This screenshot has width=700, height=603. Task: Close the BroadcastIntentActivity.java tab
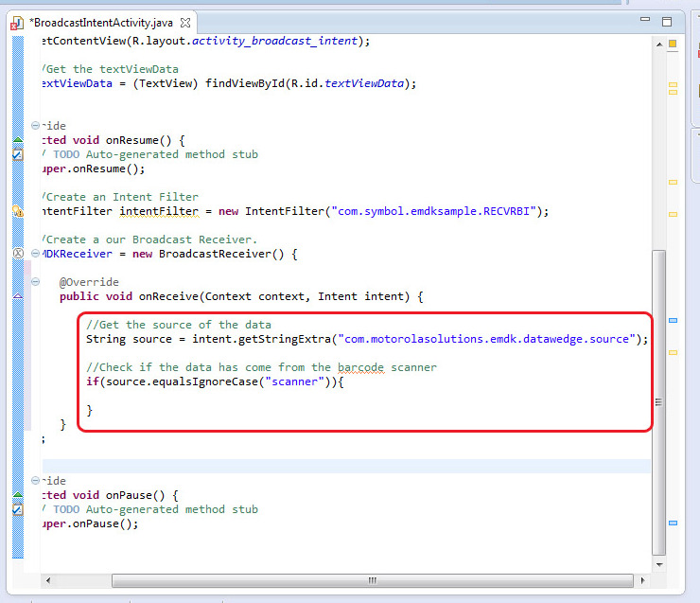tap(185, 22)
